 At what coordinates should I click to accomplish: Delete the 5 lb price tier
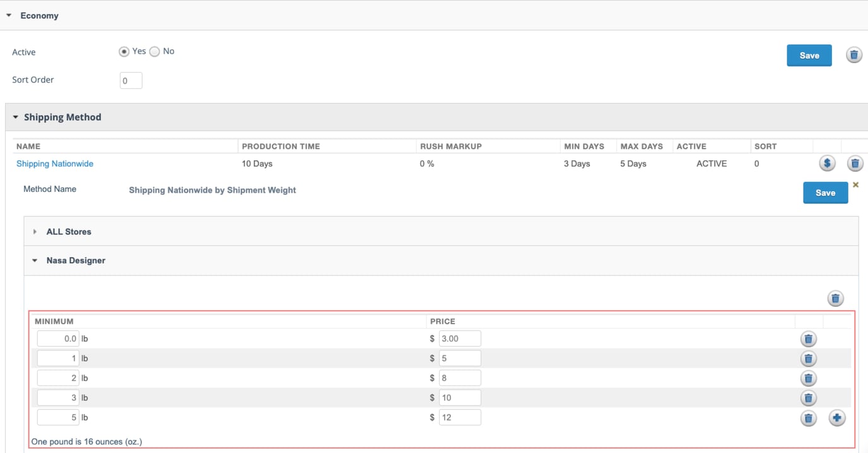808,418
